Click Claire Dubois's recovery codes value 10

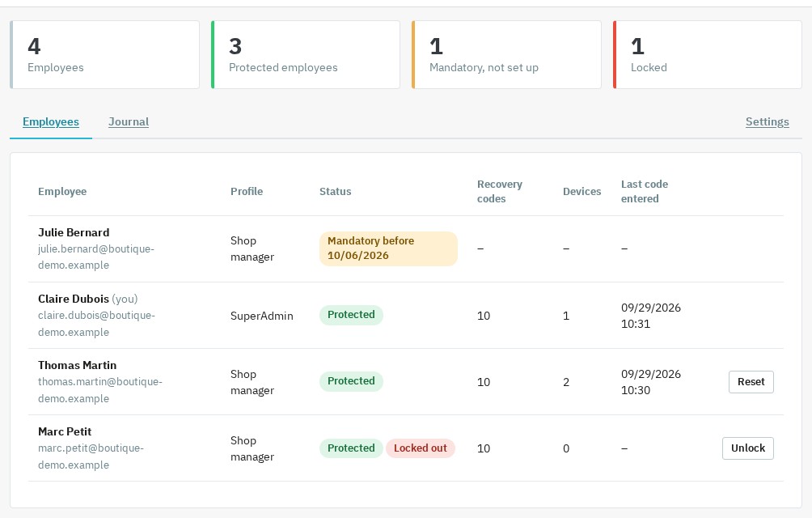484,316
